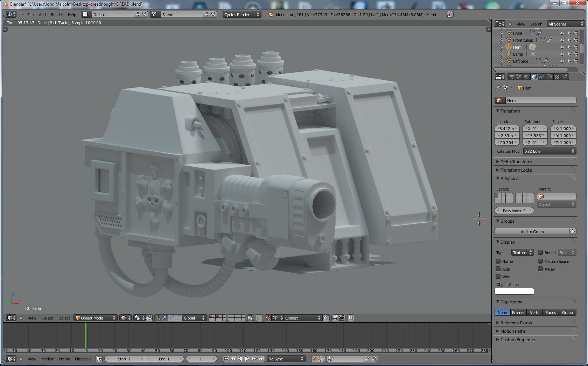
Task: Open the Cycles Render engine dropdown
Action: click(x=241, y=14)
